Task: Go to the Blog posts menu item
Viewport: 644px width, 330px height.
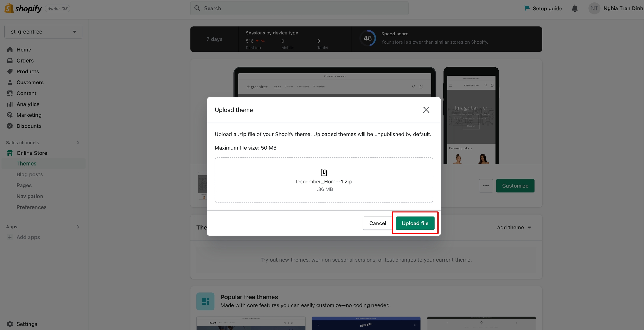Action: (x=30, y=174)
